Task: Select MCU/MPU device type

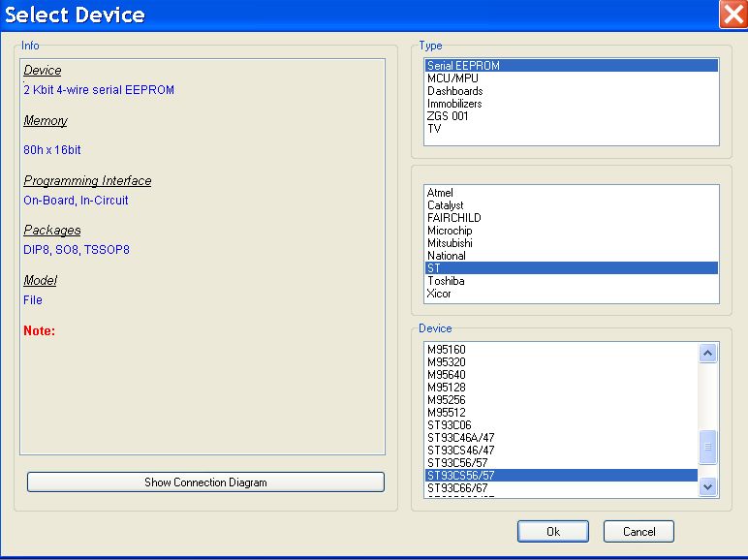Action: (452, 78)
